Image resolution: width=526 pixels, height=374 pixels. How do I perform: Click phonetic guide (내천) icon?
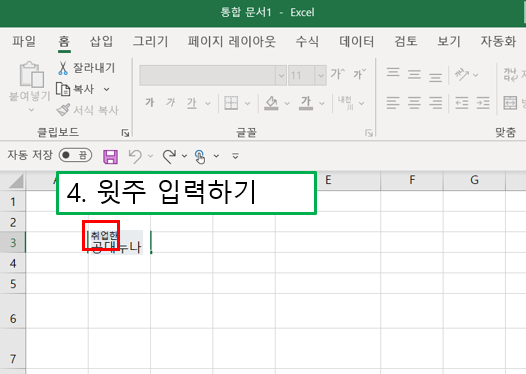coord(346,103)
